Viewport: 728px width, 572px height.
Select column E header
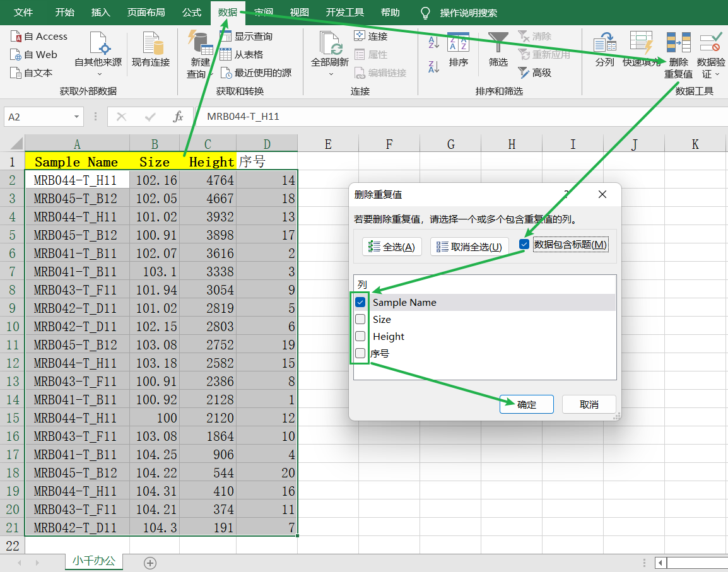pyautogui.click(x=328, y=144)
